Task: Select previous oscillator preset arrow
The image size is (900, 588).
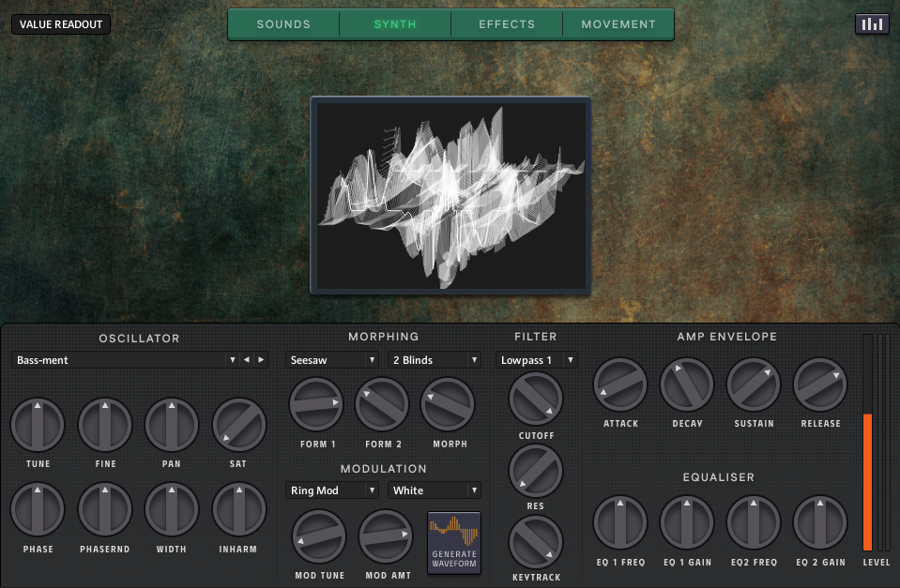Action: 247,360
